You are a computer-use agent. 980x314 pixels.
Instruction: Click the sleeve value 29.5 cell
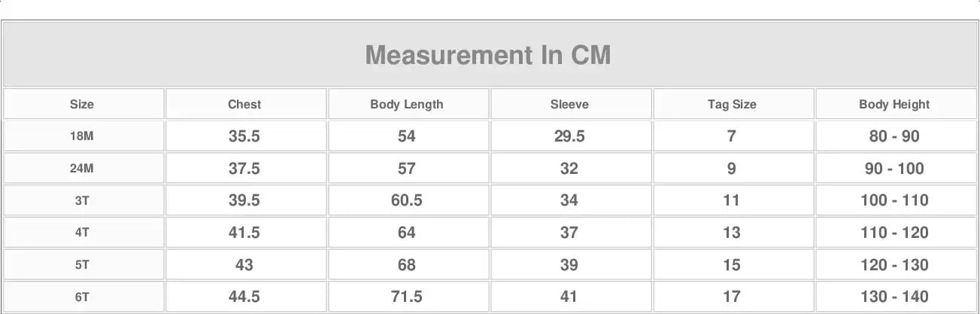(569, 136)
